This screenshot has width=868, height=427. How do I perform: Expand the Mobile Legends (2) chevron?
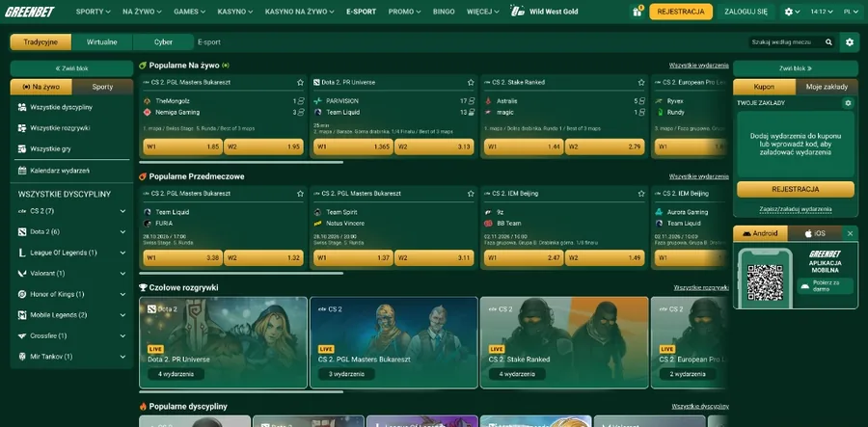point(122,315)
